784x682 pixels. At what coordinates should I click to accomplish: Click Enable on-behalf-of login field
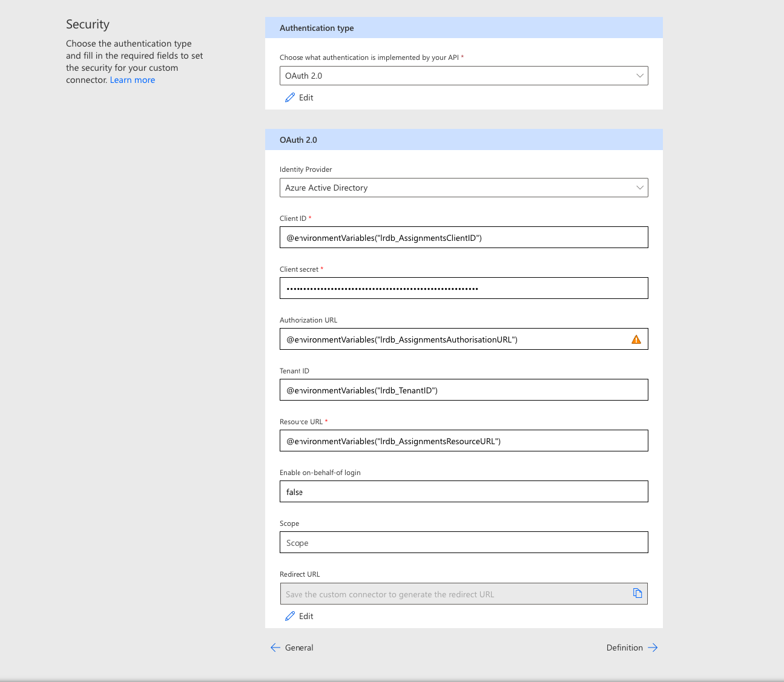click(464, 491)
